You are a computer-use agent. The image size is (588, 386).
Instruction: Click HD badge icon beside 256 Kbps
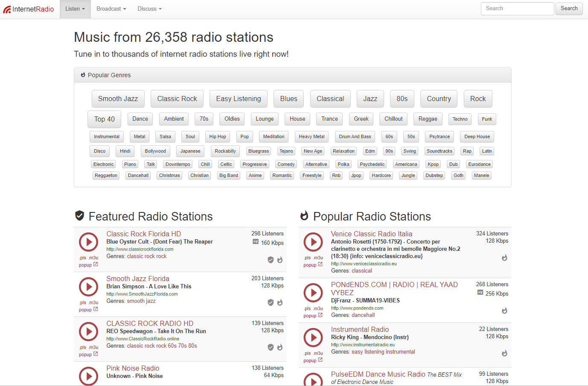[x=480, y=293]
